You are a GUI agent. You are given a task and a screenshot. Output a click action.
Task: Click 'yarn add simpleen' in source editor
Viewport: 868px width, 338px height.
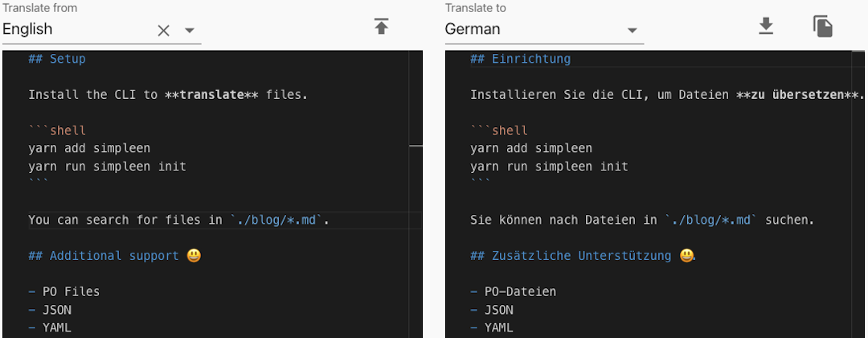click(x=89, y=148)
